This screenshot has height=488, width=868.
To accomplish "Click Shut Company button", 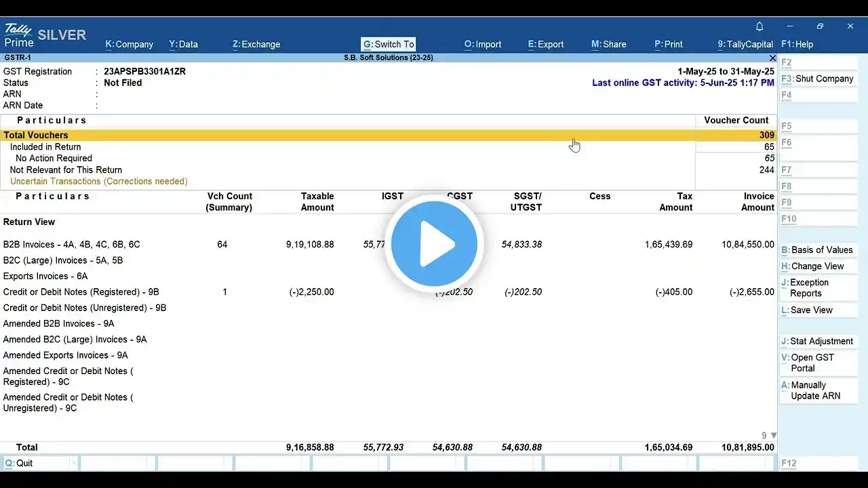I will pos(818,79).
